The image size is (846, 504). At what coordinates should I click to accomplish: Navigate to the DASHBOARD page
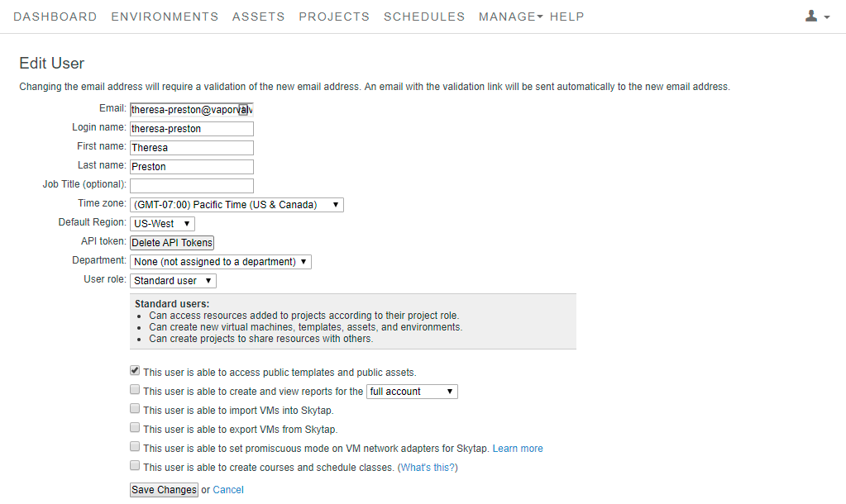[x=55, y=16]
